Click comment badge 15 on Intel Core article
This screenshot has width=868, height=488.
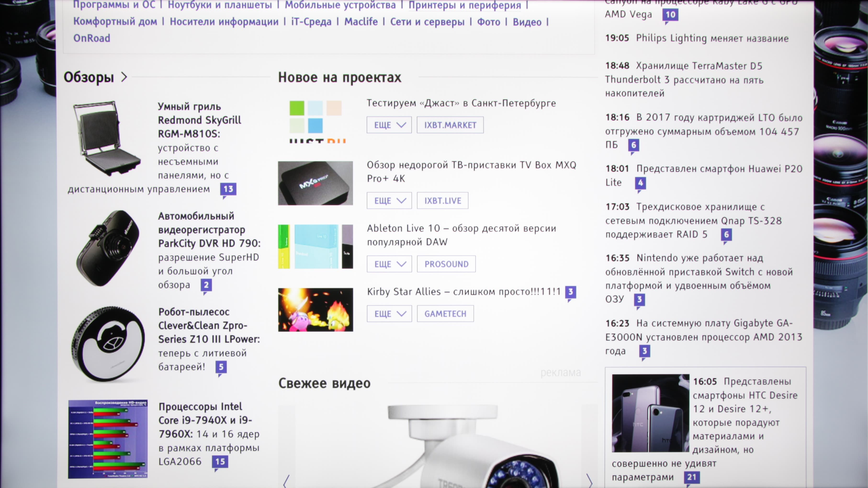220,461
